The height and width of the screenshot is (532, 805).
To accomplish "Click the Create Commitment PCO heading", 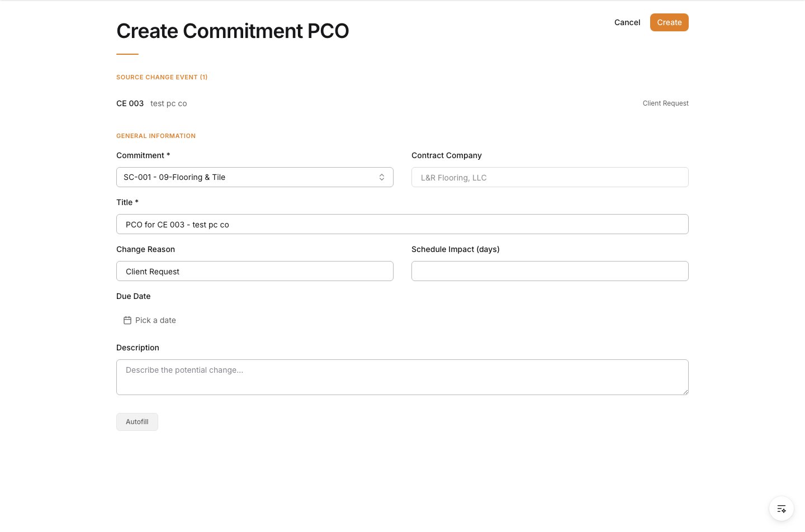I will pyautogui.click(x=233, y=31).
